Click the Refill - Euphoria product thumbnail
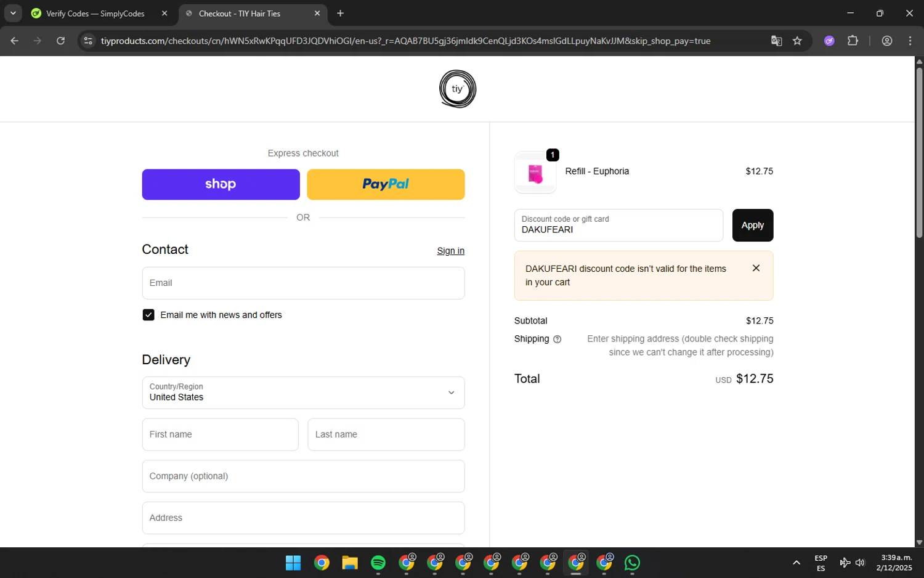The height and width of the screenshot is (578, 924). (535, 174)
